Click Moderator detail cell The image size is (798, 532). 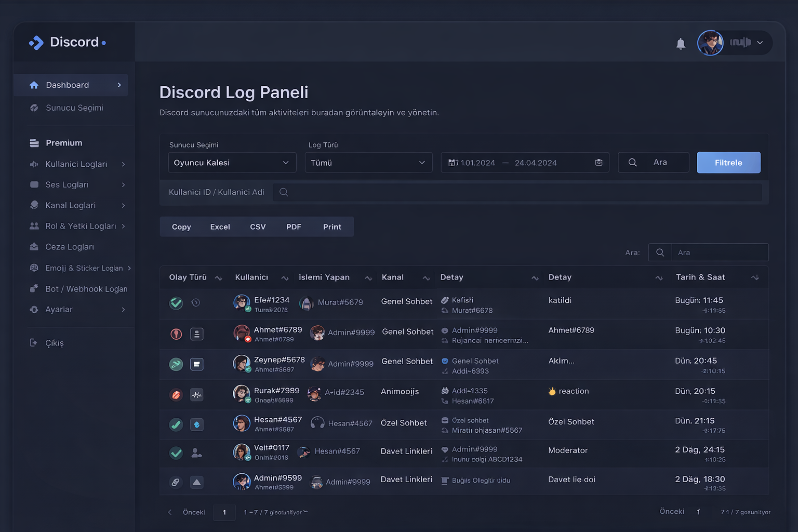coord(568,450)
